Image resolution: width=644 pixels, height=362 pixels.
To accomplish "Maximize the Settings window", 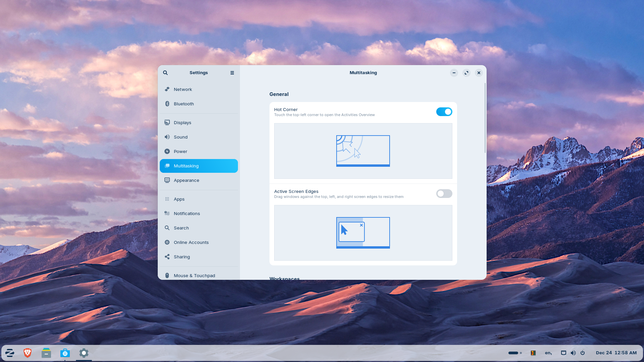I will point(466,73).
